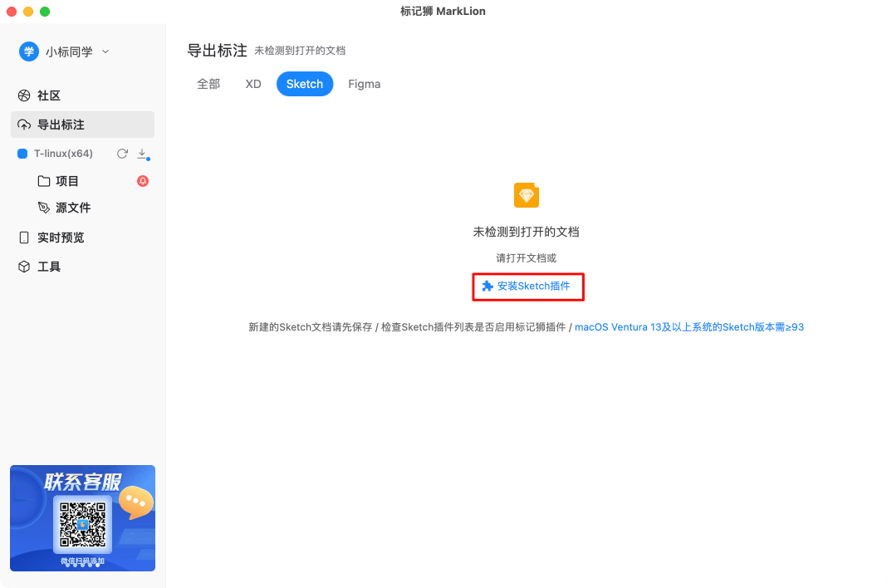Screen dimensions: 887x588
Task: Click the 联系客服 banner
Action: click(x=82, y=518)
